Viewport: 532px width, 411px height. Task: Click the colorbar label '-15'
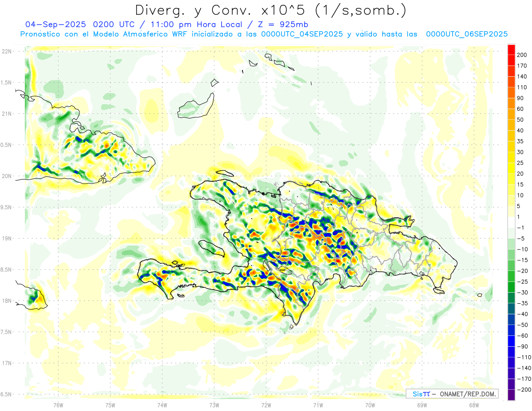click(x=523, y=260)
